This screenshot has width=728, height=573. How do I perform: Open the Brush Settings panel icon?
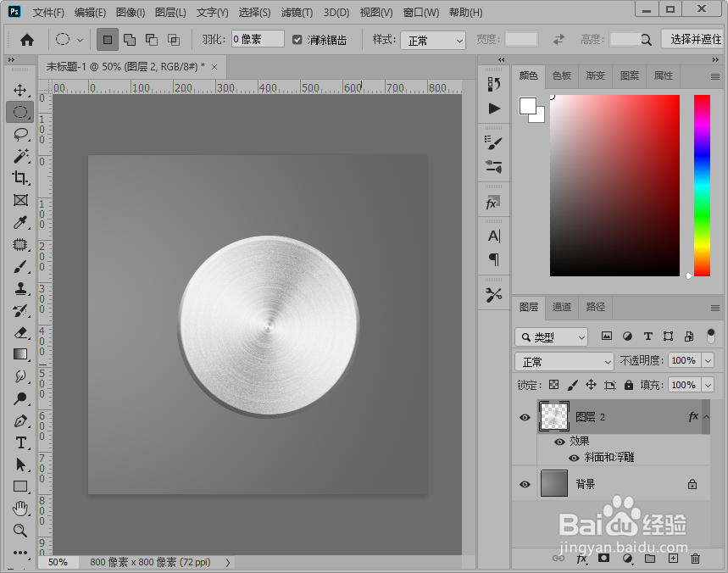[493, 142]
